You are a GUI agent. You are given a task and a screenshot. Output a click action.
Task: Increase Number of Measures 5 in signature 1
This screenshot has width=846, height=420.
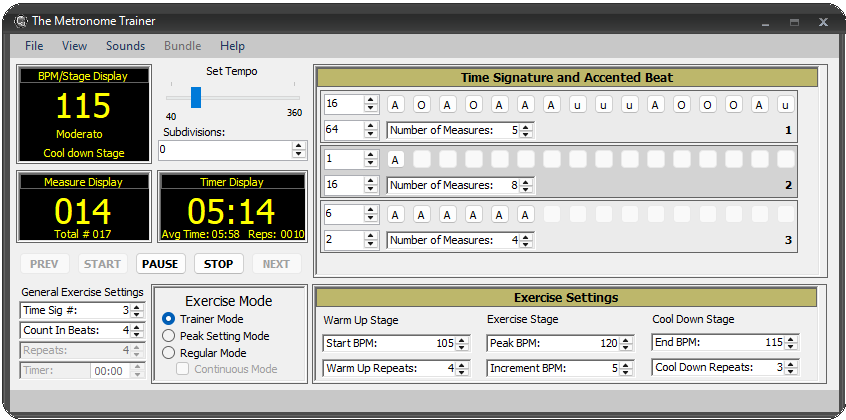click(x=527, y=127)
